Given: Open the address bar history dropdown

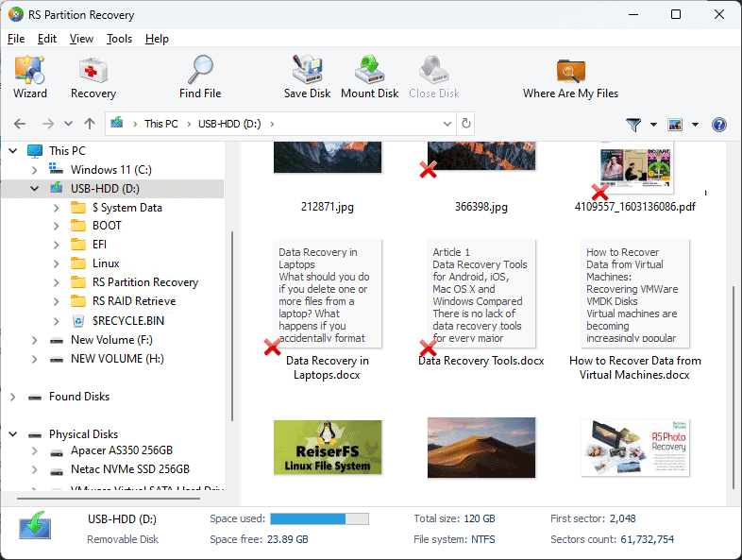Looking at the screenshot, I should click(447, 124).
